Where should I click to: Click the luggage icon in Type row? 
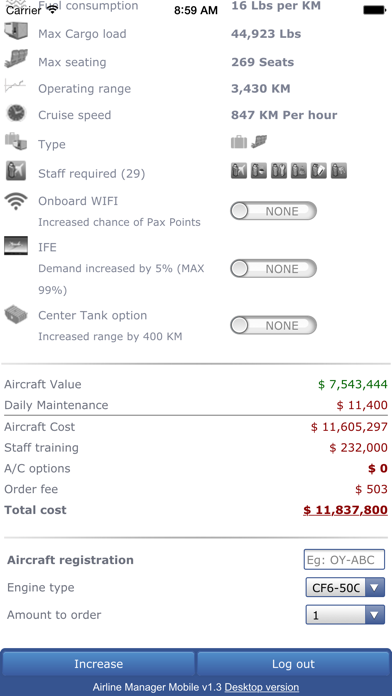coord(239,142)
